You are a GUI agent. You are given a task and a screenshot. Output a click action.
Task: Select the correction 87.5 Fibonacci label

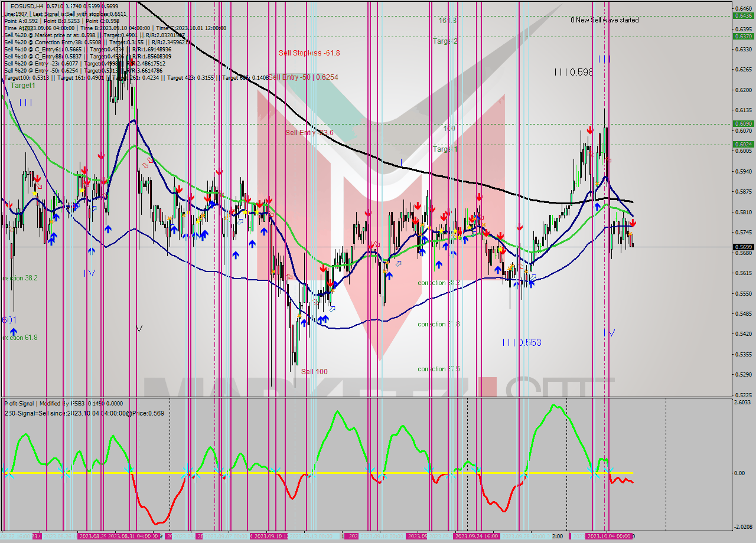tap(439, 369)
